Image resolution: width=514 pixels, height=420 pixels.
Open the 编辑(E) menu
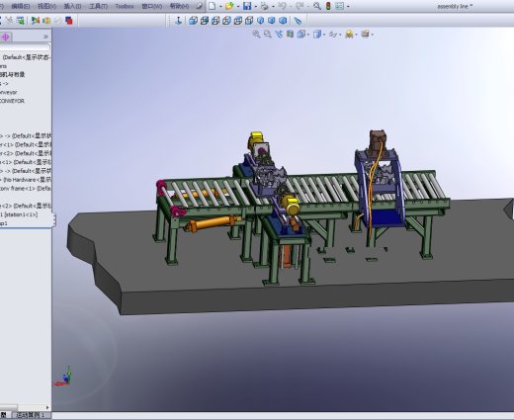tap(21, 6)
